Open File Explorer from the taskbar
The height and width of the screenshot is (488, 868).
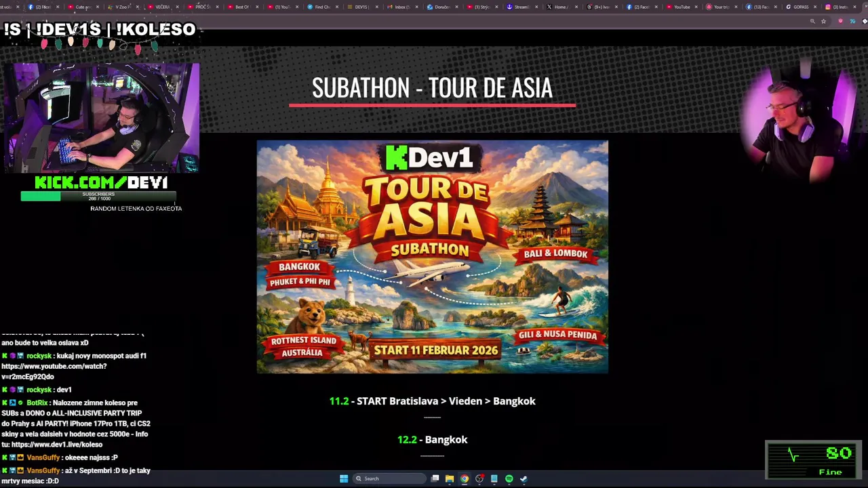[450, 479]
